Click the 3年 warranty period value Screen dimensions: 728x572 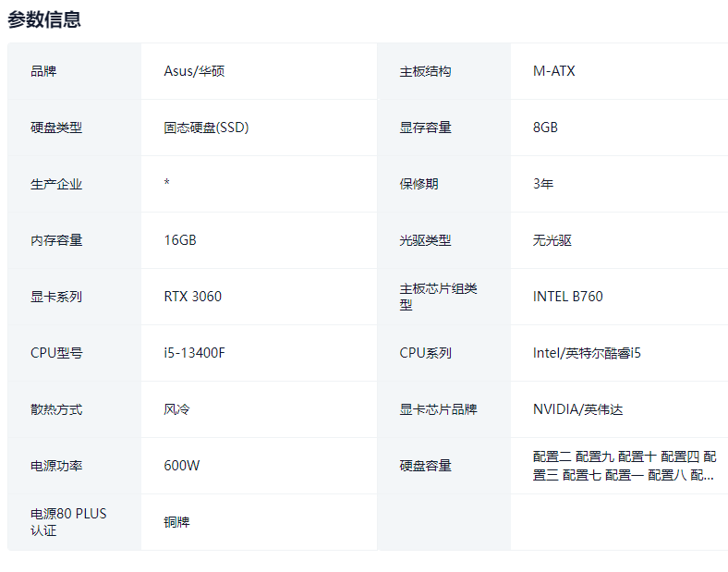click(x=543, y=184)
